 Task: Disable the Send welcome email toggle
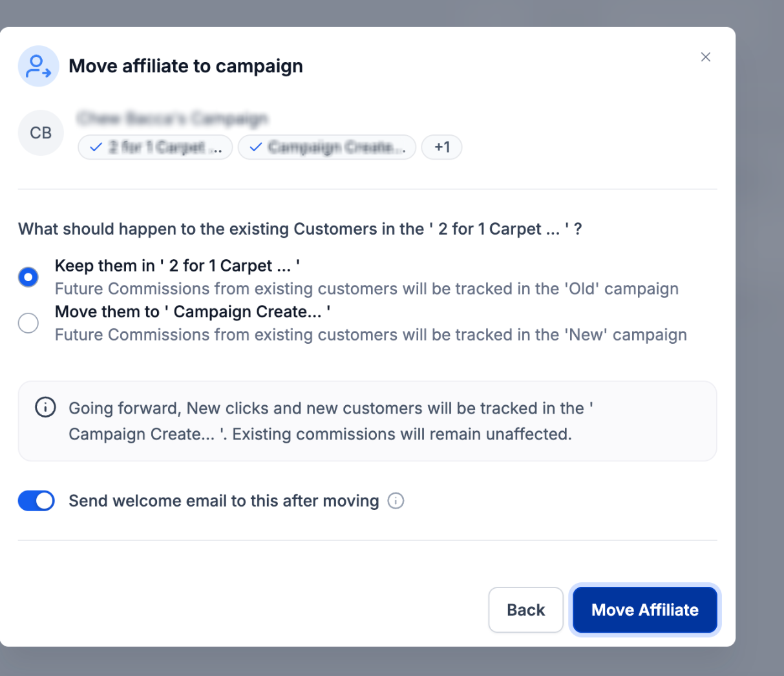36,501
